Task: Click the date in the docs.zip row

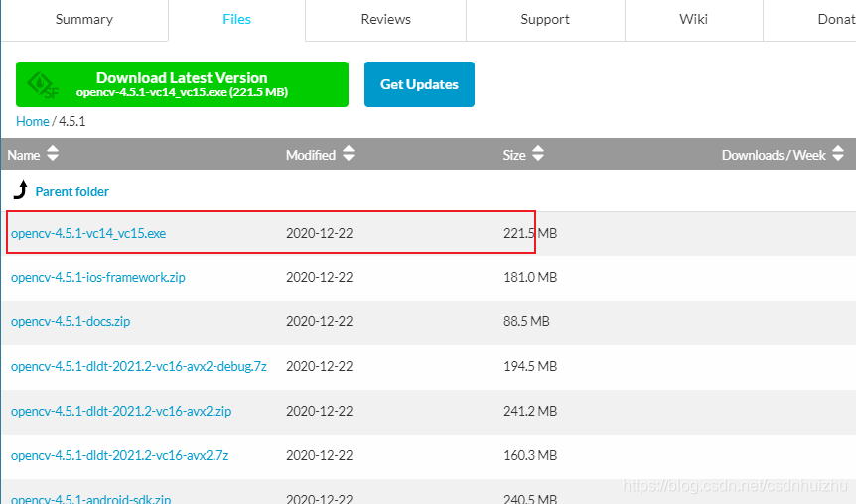Action: pos(320,321)
